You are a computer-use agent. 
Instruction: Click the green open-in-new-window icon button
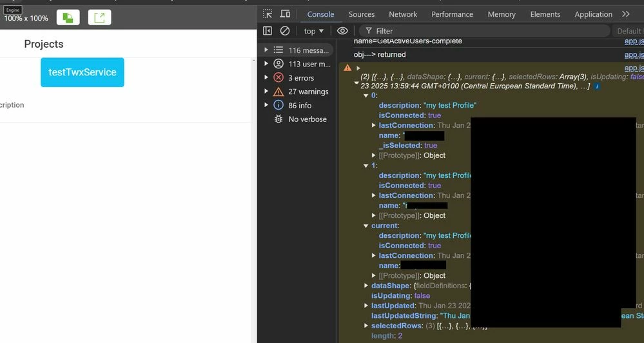point(99,17)
